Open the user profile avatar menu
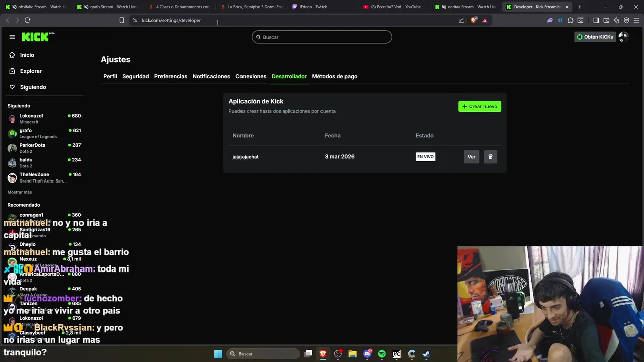The width and height of the screenshot is (644, 362). [x=623, y=37]
